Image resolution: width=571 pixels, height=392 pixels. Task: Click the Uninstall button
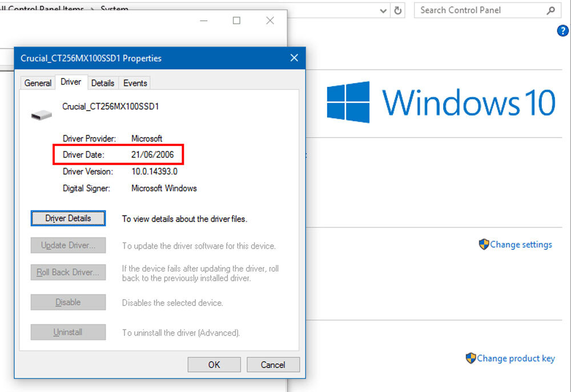(x=68, y=332)
